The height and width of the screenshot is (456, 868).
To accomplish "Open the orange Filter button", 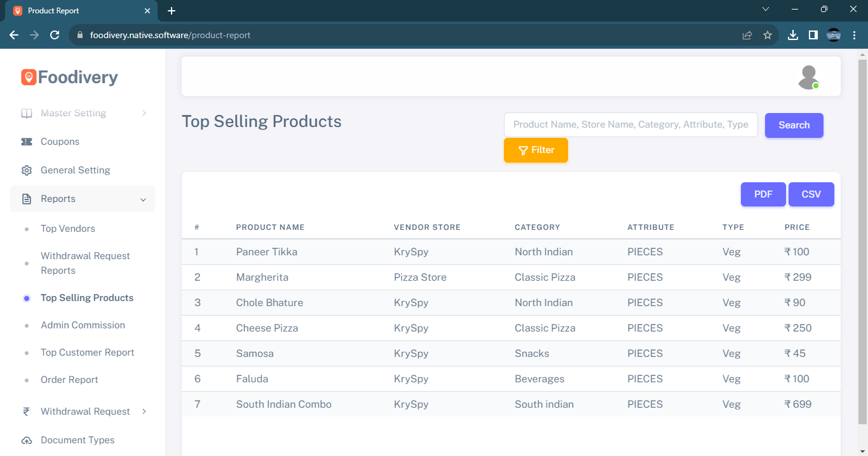I will tap(536, 151).
